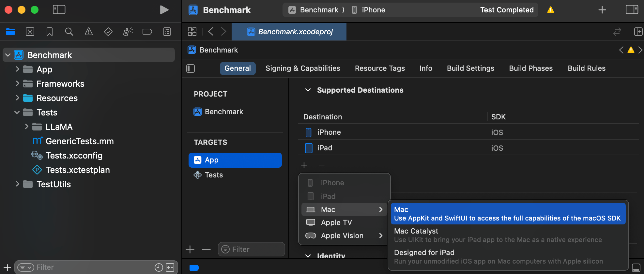Open the Source Control navigator icon
Image resolution: width=644 pixels, height=274 pixels.
pos(30,32)
